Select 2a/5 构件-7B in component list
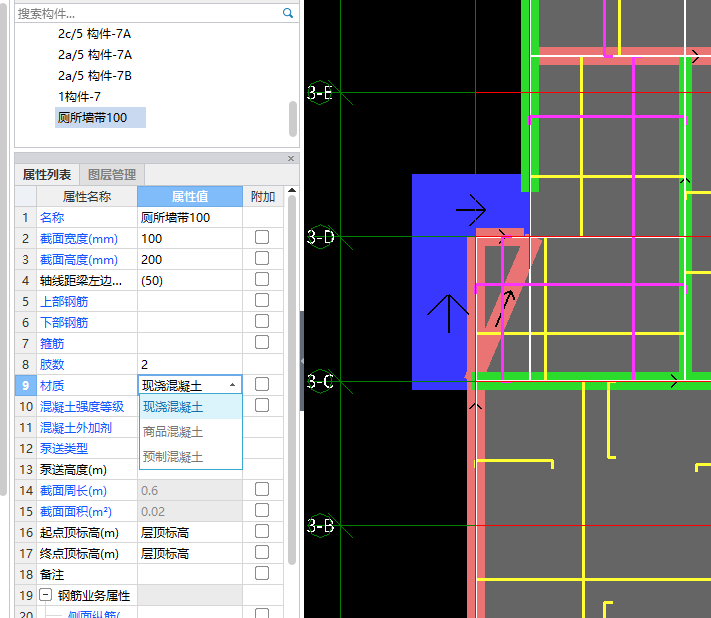Image resolution: width=711 pixels, height=618 pixels. coord(95,76)
